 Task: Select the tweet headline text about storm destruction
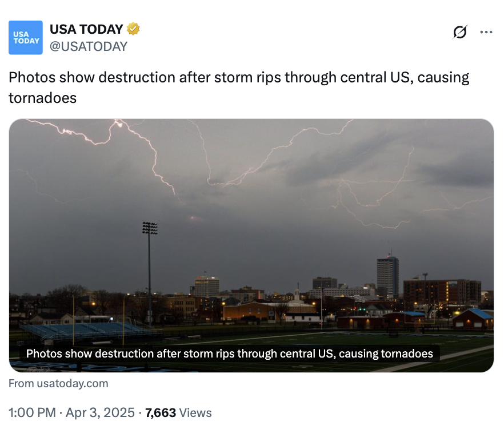pos(239,88)
